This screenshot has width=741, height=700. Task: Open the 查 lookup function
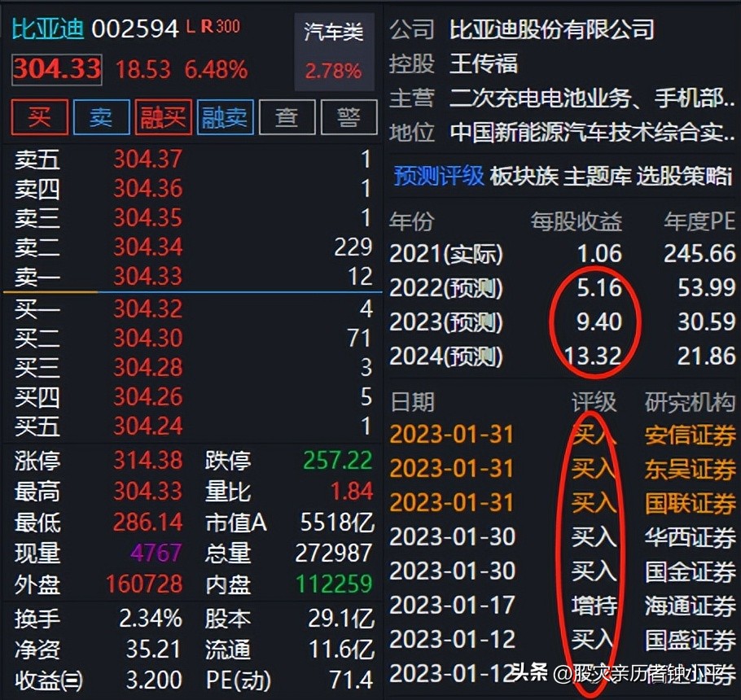(x=287, y=117)
